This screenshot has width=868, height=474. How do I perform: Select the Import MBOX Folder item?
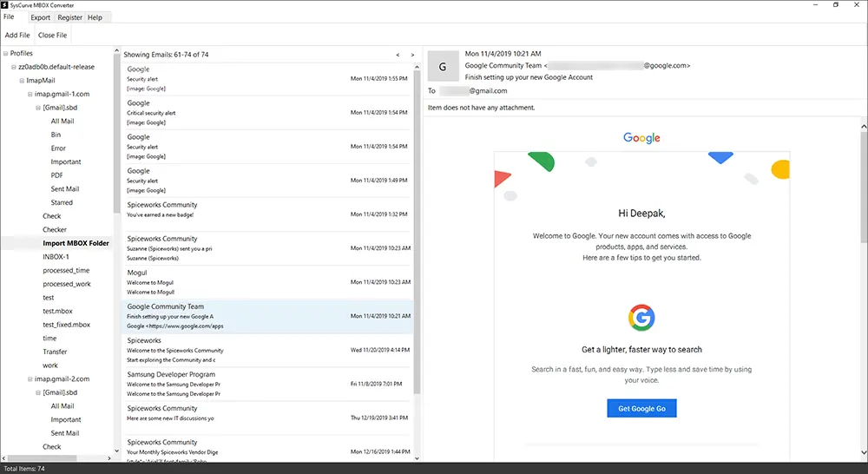[x=76, y=243]
